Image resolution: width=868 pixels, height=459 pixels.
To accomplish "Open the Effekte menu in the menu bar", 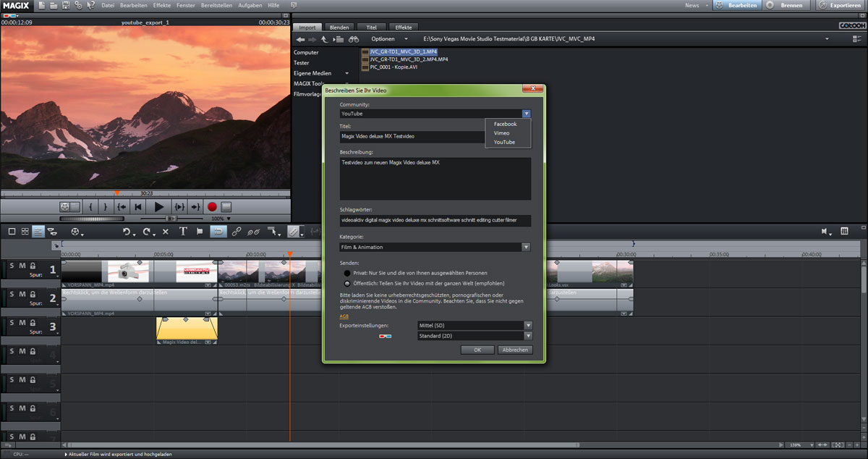I will coord(162,5).
